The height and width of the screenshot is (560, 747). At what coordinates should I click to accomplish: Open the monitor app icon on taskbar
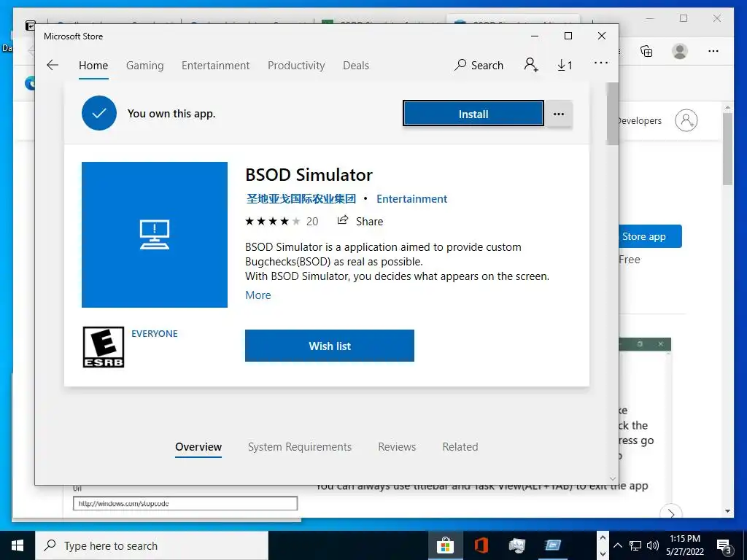click(517, 545)
